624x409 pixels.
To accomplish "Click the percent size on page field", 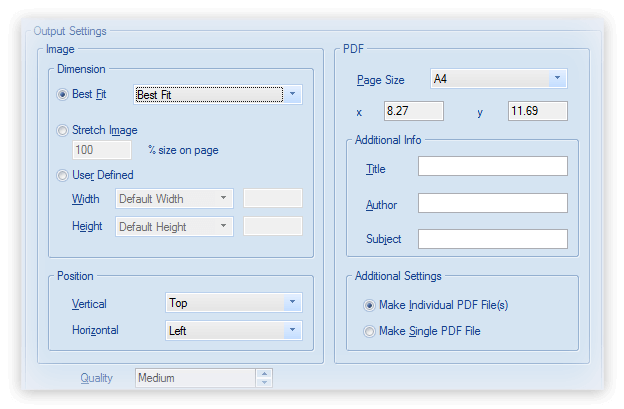I will (x=101, y=150).
